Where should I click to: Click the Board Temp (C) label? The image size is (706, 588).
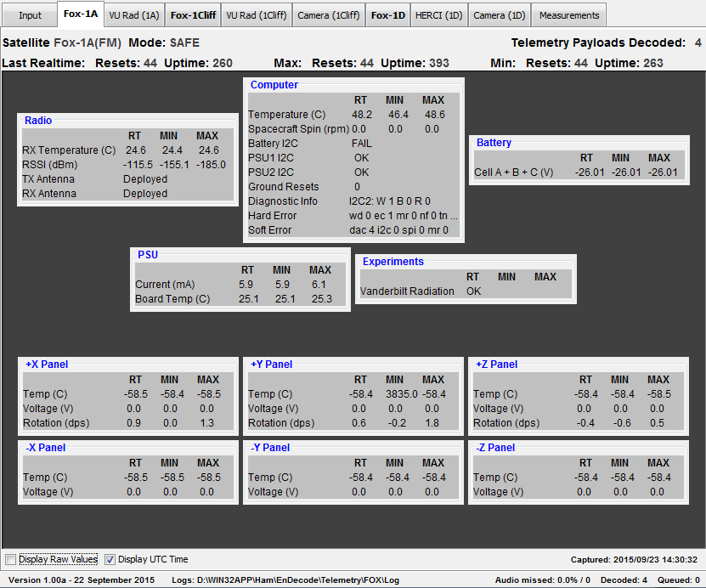tap(172, 299)
